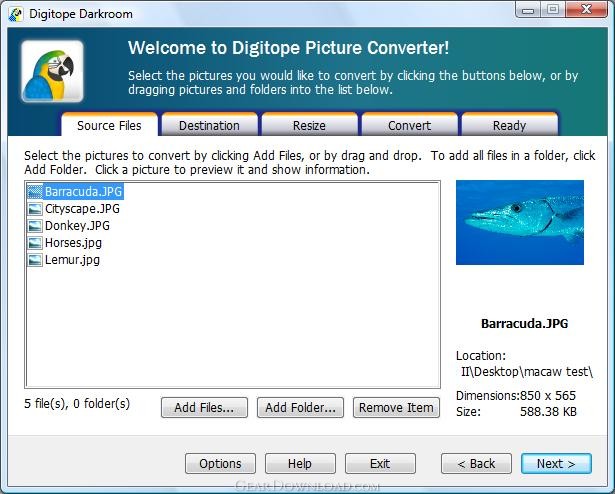Click the Lemur.jpg file icon
Image resolution: width=615 pixels, height=494 pixels.
pos(35,260)
